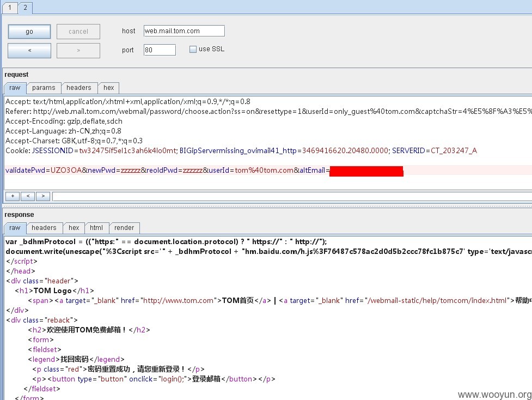The width and height of the screenshot is (532, 400).
Task: Open the response headers tab
Action: [x=44, y=228]
